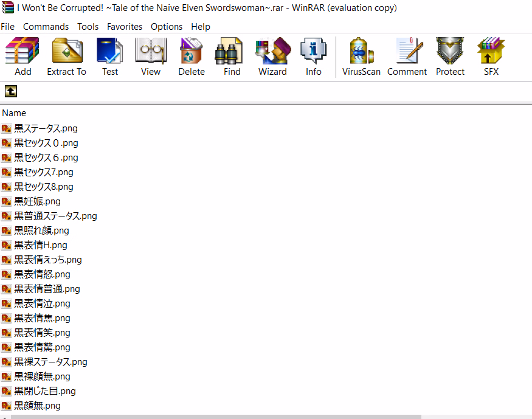Select file 黒表情えっち.png
This screenshot has height=419, width=532.
tap(48, 260)
